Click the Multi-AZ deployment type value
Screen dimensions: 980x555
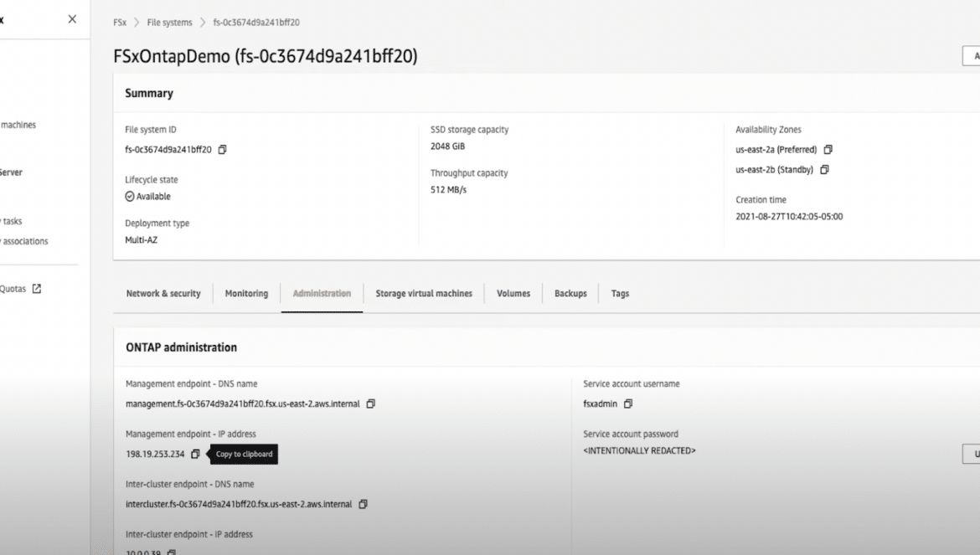pyautogui.click(x=142, y=239)
